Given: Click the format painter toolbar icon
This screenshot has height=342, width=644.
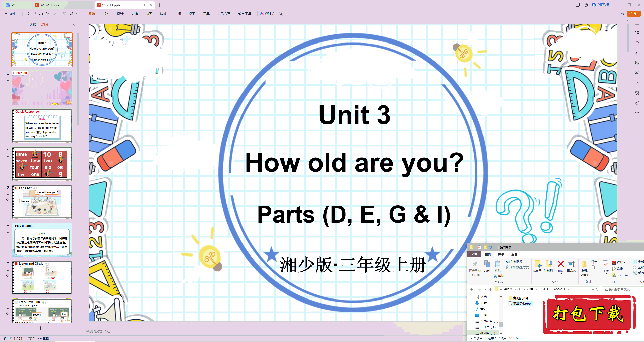Looking at the screenshot, I should coord(71,14).
